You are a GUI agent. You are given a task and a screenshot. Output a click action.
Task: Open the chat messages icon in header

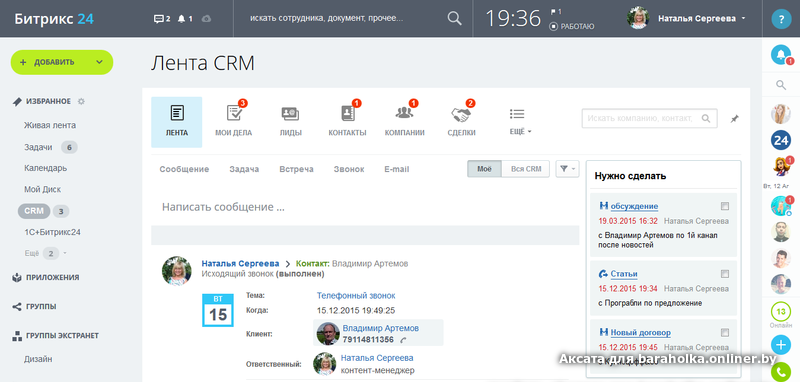tap(158, 19)
